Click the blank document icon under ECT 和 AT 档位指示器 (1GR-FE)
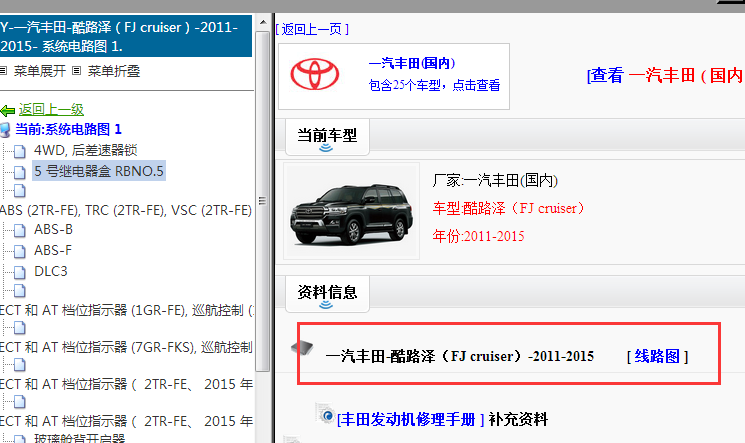The image size is (745, 443). [x=19, y=328]
